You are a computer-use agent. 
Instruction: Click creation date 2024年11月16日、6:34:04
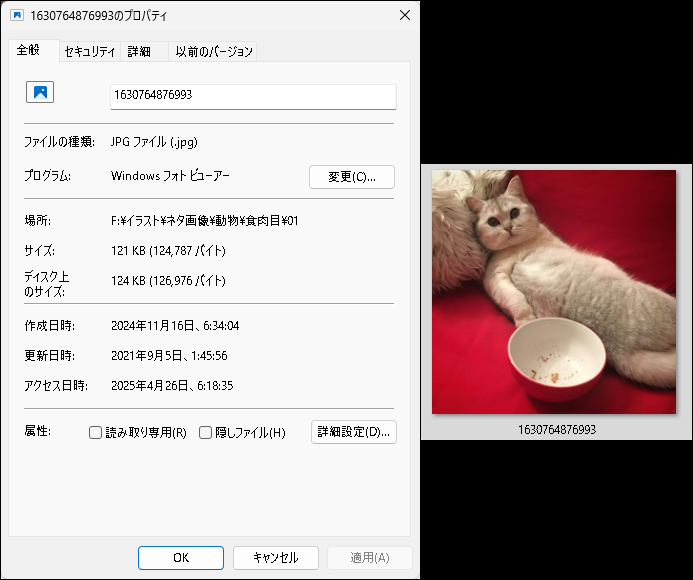[x=175, y=326]
